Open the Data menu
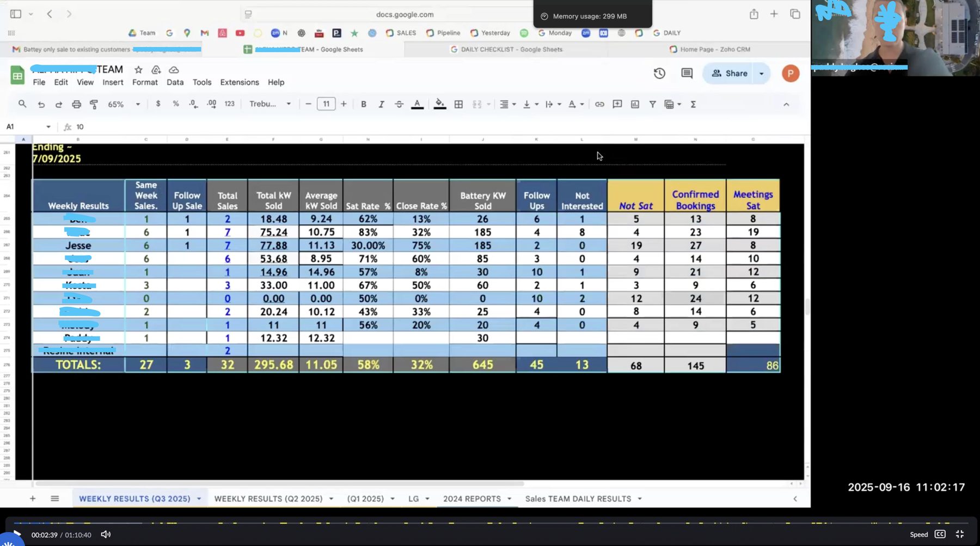The width and height of the screenshot is (980, 546). (175, 82)
